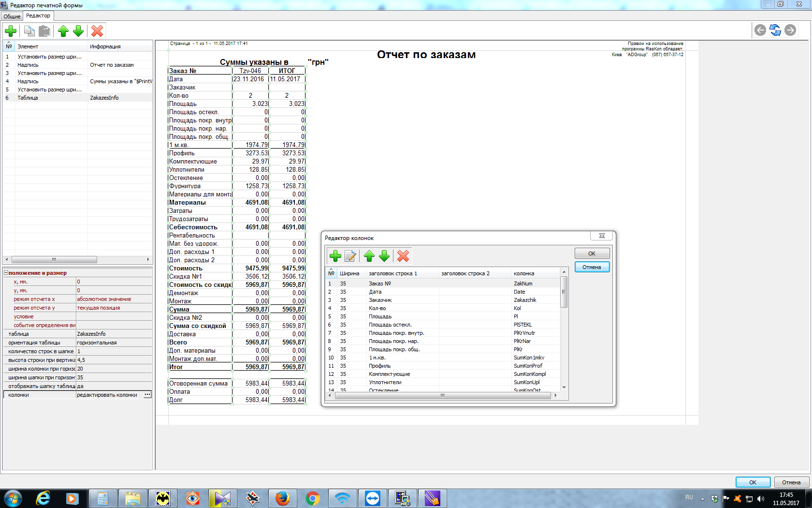This screenshot has height=508, width=812.
Task: Select column row Комплектующие SumKonKompl
Action: (443, 374)
